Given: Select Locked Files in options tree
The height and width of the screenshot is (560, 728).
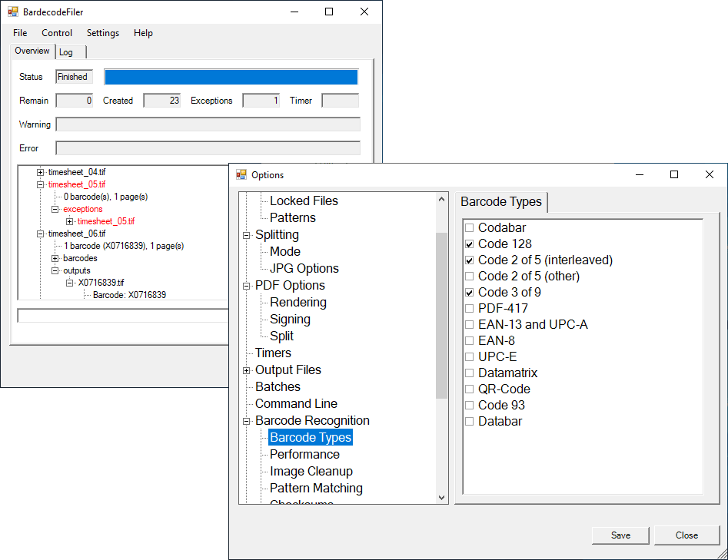Looking at the screenshot, I should point(304,201).
